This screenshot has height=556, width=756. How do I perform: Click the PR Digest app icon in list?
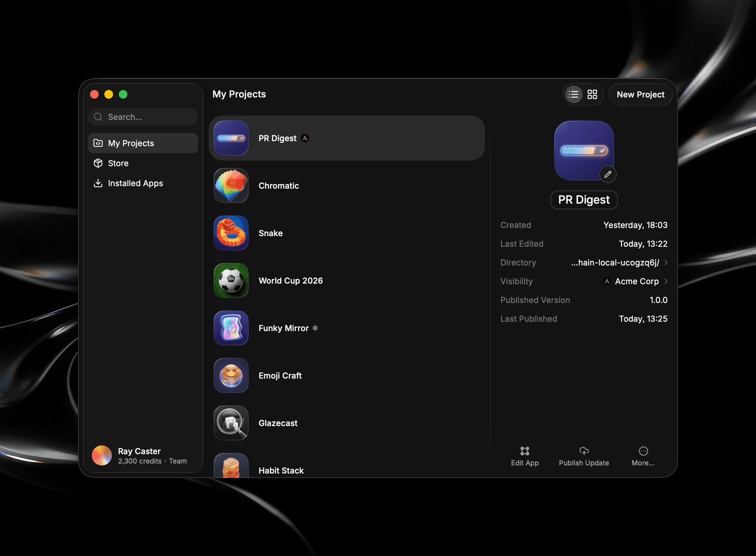click(231, 138)
